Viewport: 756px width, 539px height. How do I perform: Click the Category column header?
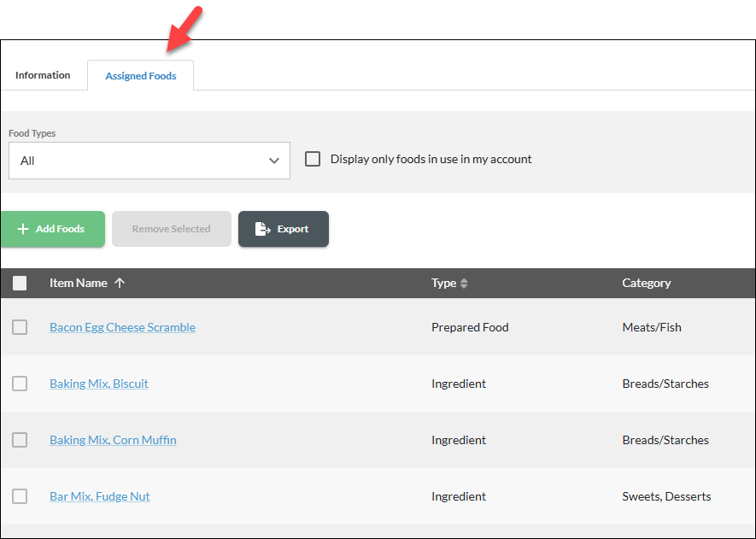(646, 283)
